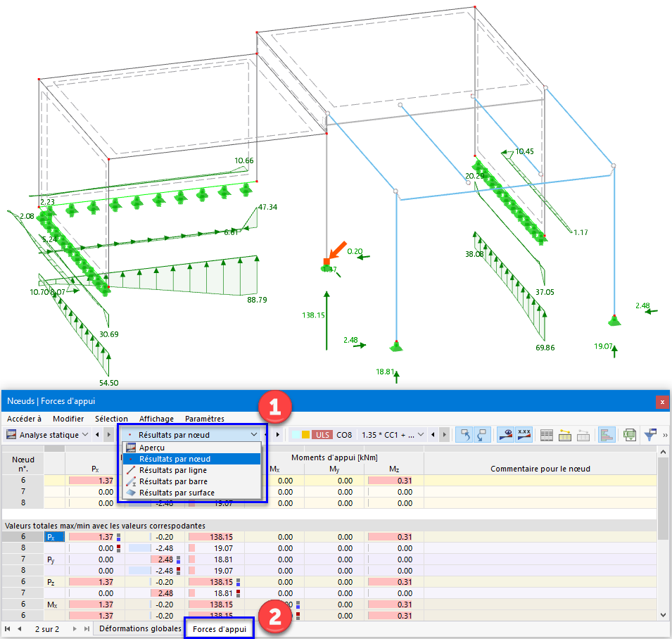Click the yellow table rows edit icon
Screen dimensions: 672x639
(x=565, y=435)
